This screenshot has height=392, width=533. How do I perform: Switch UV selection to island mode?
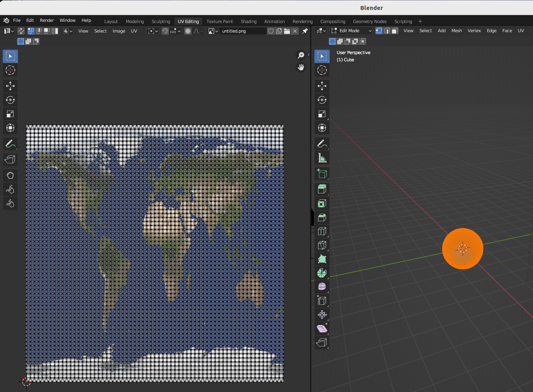coord(55,31)
